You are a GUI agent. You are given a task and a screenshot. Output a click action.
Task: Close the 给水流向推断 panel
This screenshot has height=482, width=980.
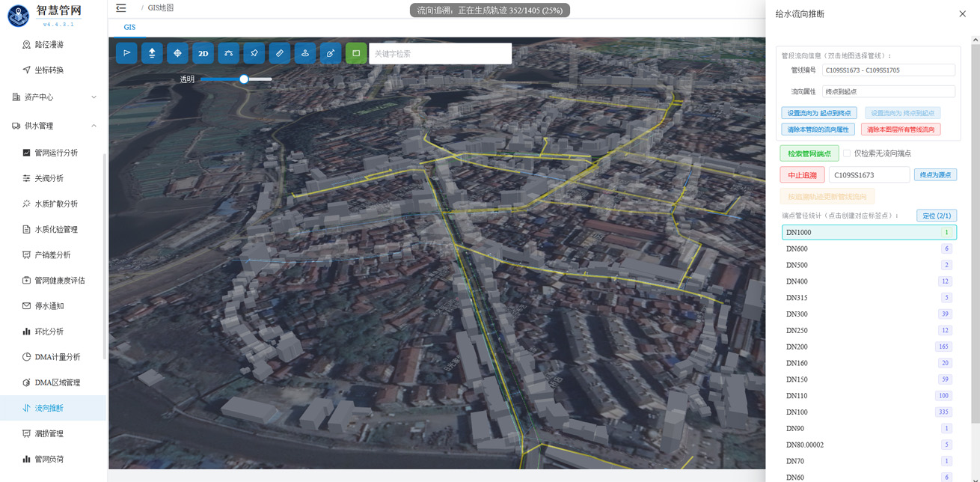(962, 13)
